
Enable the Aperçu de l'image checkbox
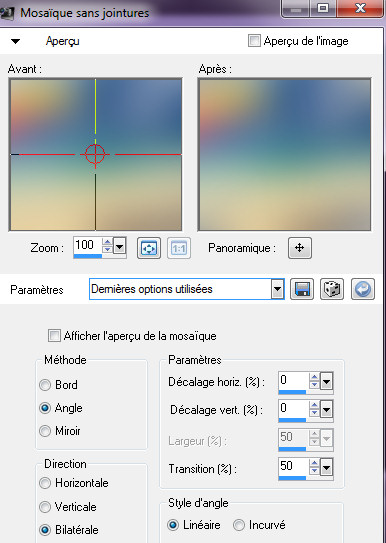tap(254, 41)
